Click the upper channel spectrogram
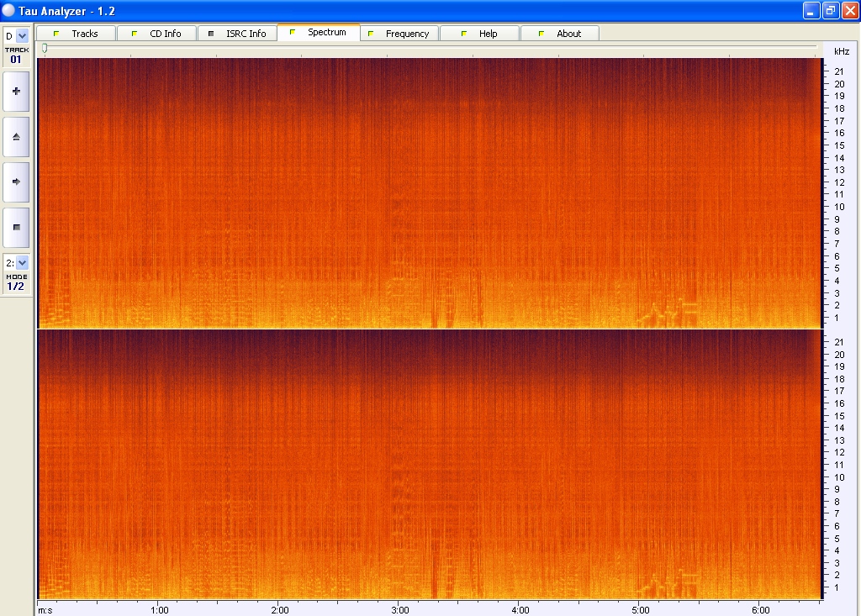This screenshot has width=861, height=616. click(x=429, y=192)
